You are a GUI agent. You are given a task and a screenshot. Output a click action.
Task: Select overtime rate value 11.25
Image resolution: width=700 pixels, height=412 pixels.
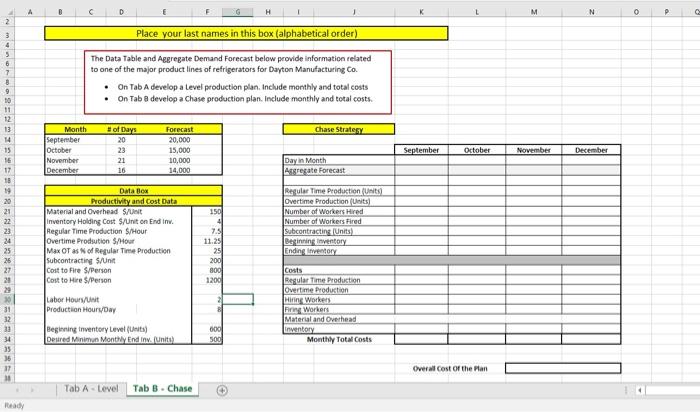pos(207,241)
